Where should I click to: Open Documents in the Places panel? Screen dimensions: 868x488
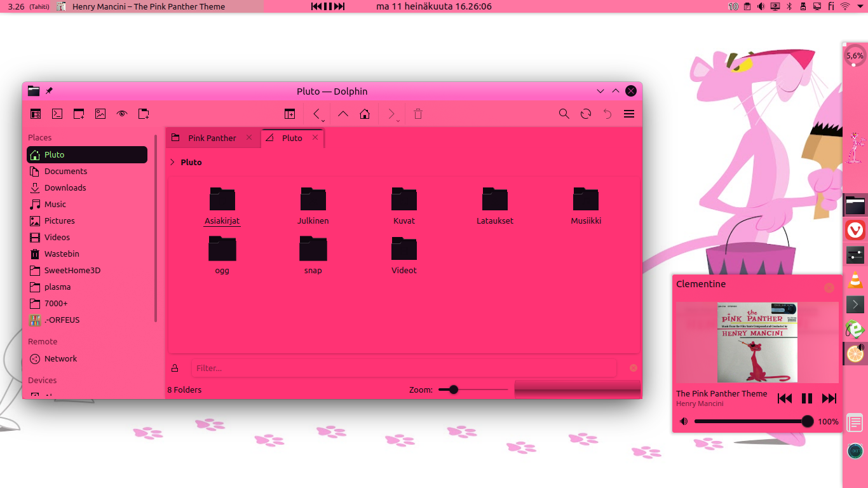[87, 171]
